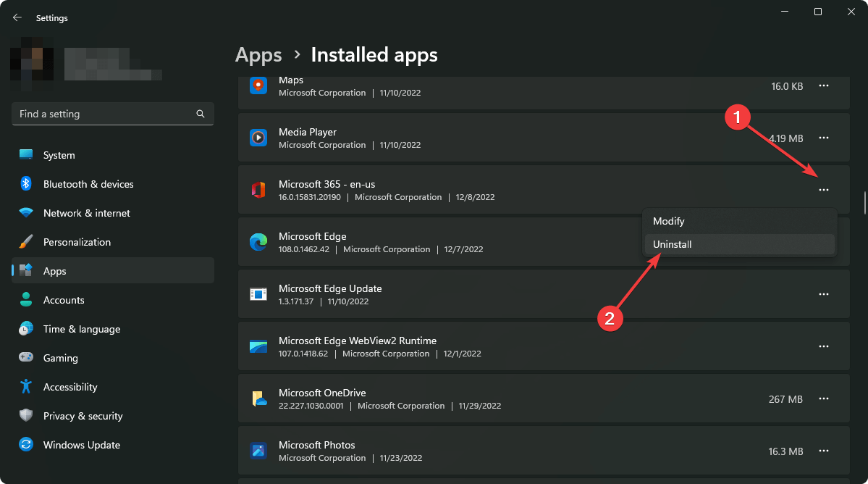Open more options for Microsoft 365

point(824,190)
